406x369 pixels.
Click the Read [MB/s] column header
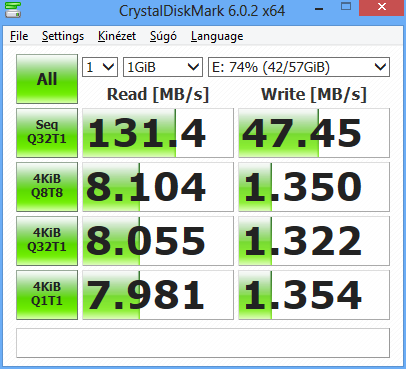(x=158, y=94)
